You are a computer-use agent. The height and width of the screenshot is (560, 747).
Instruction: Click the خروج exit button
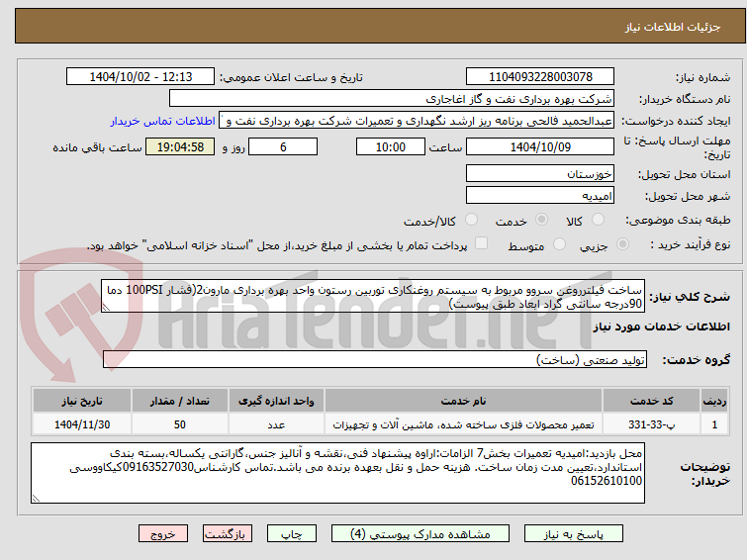[163, 534]
